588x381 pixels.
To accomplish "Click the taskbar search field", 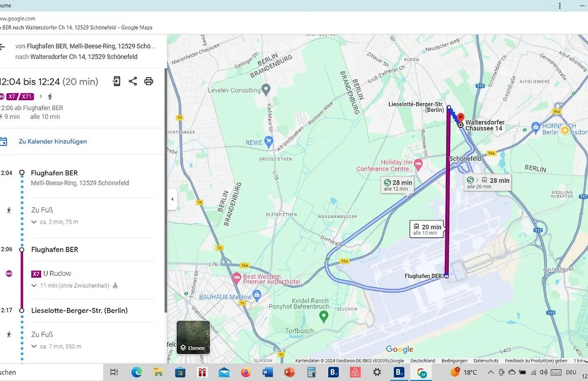I will point(51,372).
